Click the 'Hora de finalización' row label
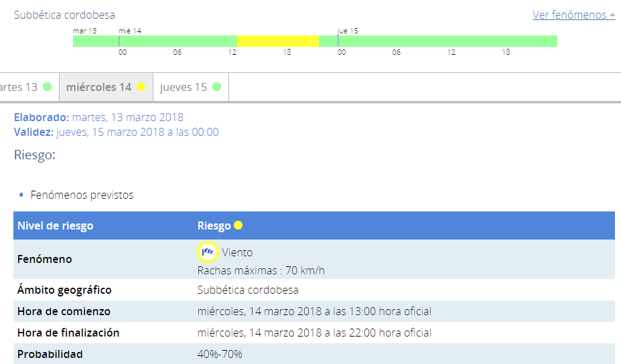Screen dimensions: 621x364 pyautogui.click(x=68, y=333)
